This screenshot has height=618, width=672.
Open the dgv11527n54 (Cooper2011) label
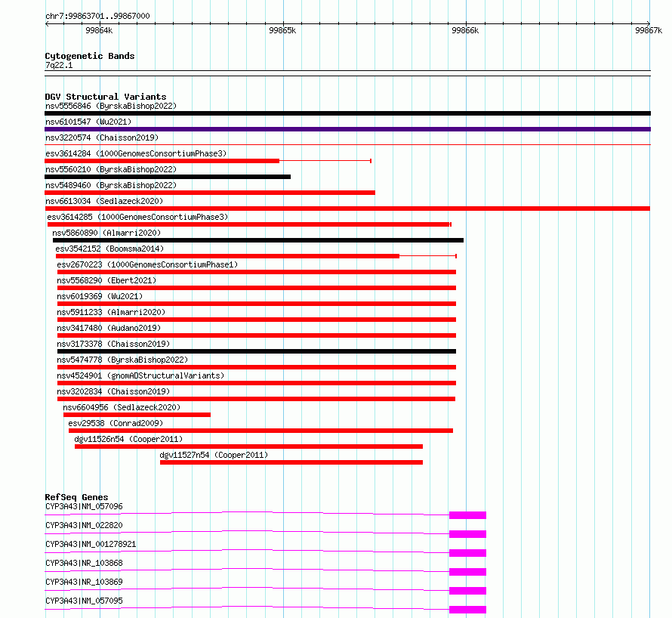[x=214, y=455]
